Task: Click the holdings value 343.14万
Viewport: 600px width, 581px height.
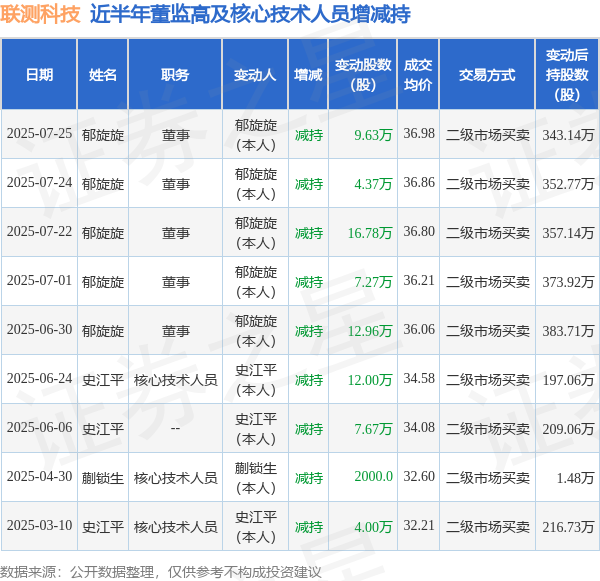Action: (x=568, y=135)
